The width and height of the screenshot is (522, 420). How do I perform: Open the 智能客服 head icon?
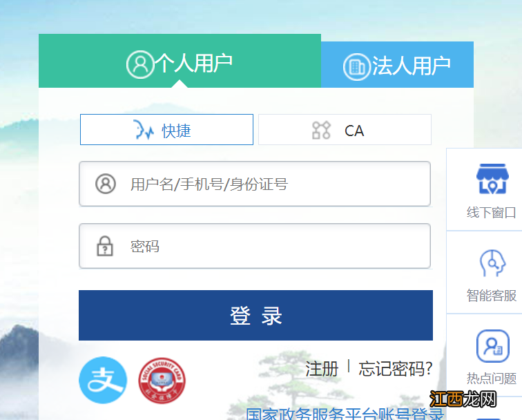click(492, 263)
